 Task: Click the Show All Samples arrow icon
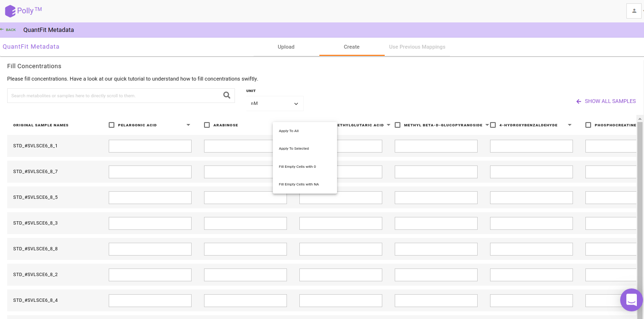[579, 102]
